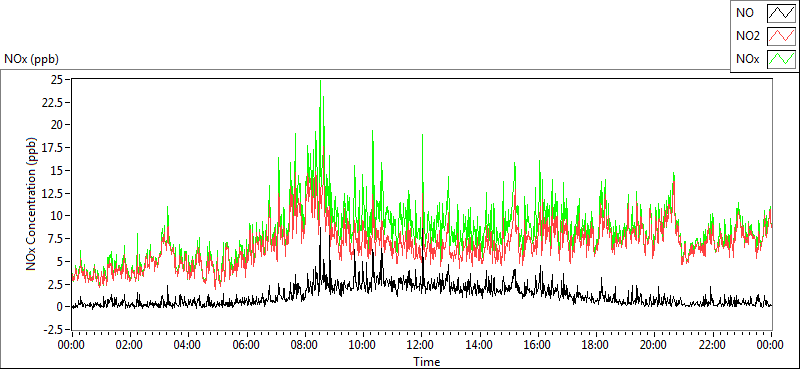This screenshot has width=800, height=369.
Task: Select the 25 maximum y-axis value
Action: tap(56, 79)
